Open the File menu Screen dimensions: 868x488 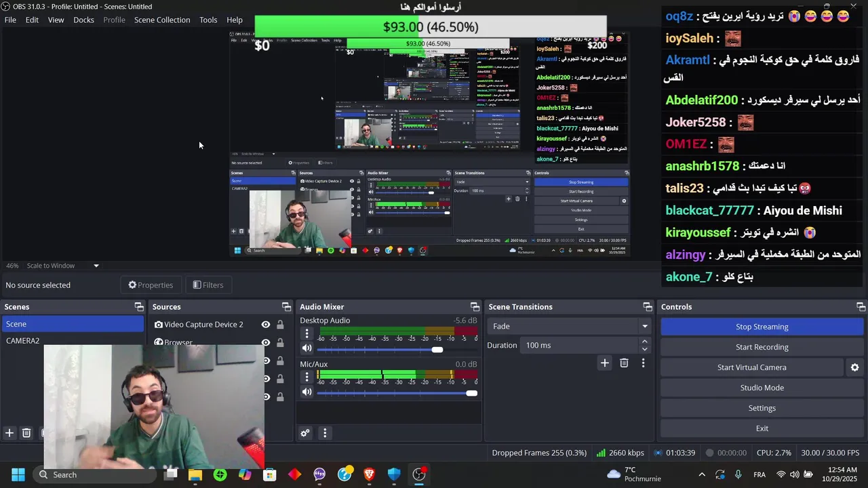10,20
